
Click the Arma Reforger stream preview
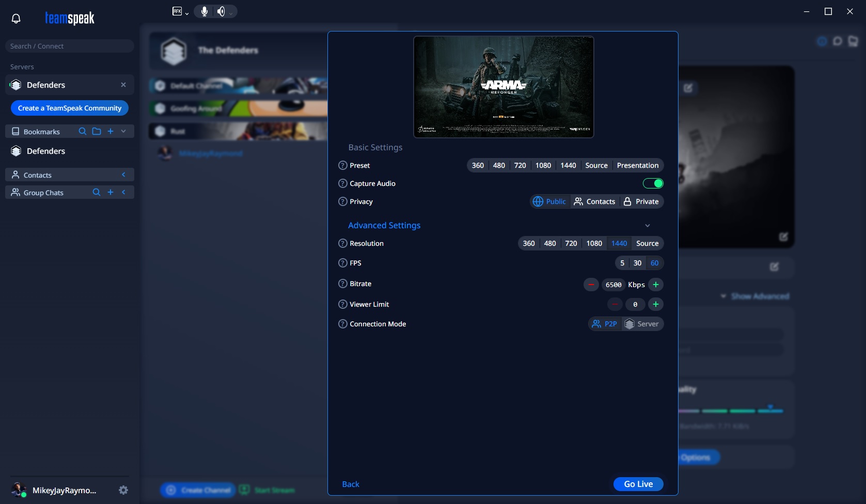[503, 87]
